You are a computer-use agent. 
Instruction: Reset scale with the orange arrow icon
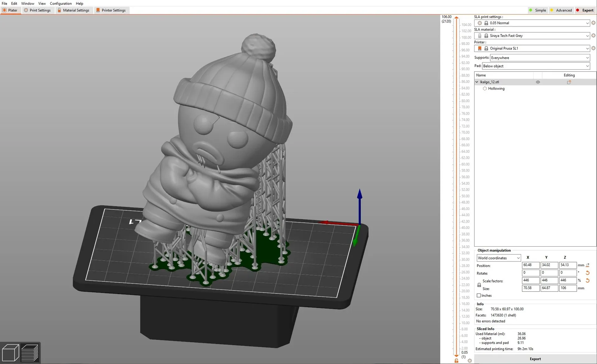[587, 280]
